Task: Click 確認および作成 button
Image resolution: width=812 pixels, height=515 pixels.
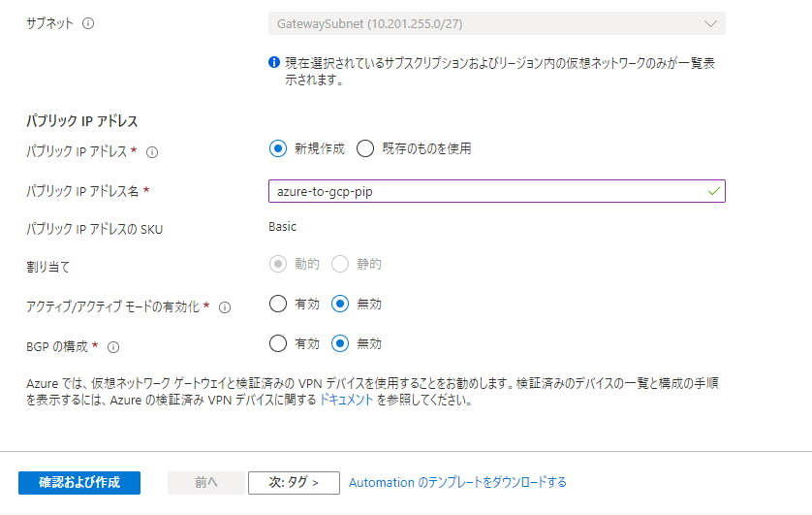Action: pos(79,483)
